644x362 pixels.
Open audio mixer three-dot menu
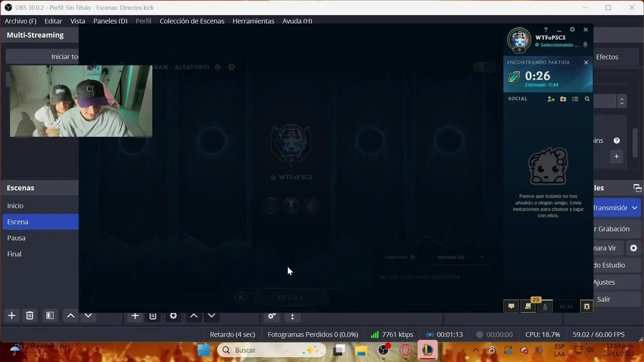coord(292,316)
